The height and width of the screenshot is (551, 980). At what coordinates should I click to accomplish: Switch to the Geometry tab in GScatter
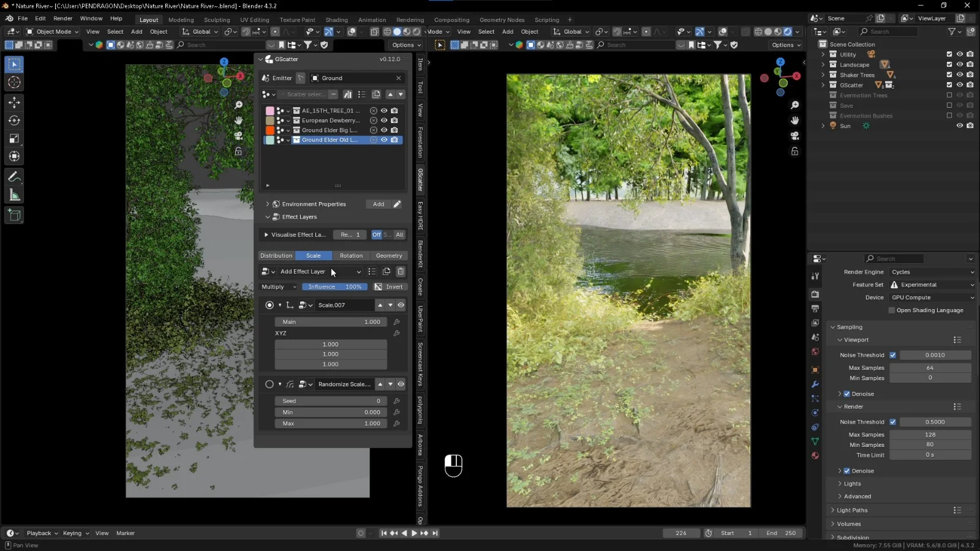[x=390, y=255]
